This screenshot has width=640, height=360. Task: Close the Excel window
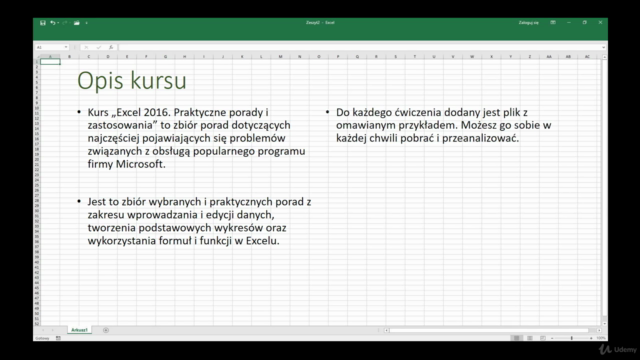click(600, 22)
